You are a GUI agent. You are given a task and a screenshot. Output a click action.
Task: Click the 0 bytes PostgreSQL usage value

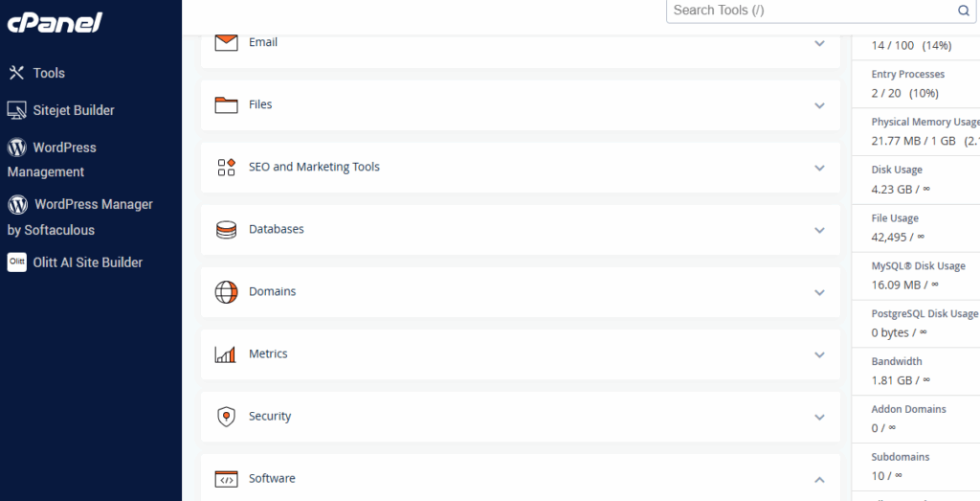899,332
